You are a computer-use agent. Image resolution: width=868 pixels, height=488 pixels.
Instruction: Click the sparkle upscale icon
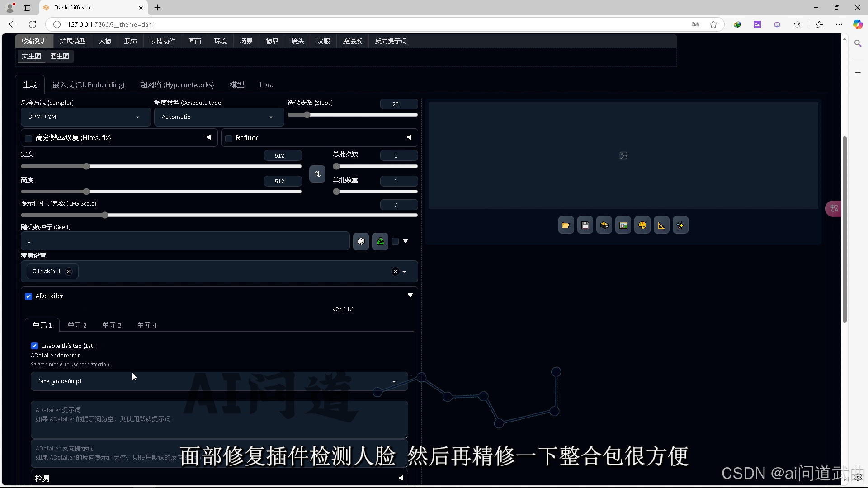680,225
